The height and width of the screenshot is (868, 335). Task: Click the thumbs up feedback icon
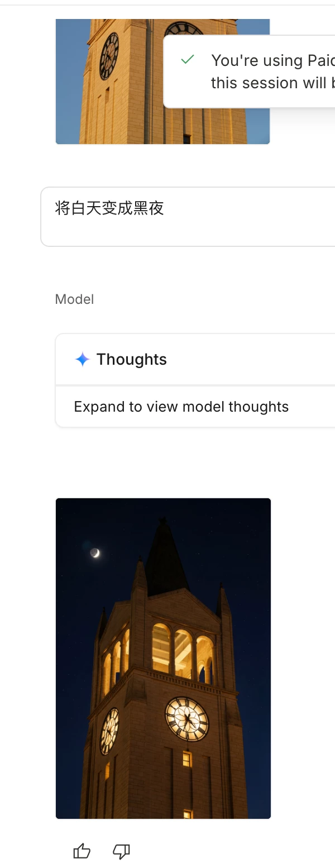[x=82, y=851]
